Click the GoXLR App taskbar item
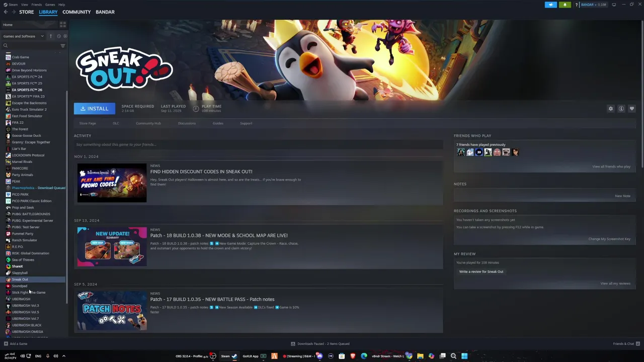 tap(255, 356)
